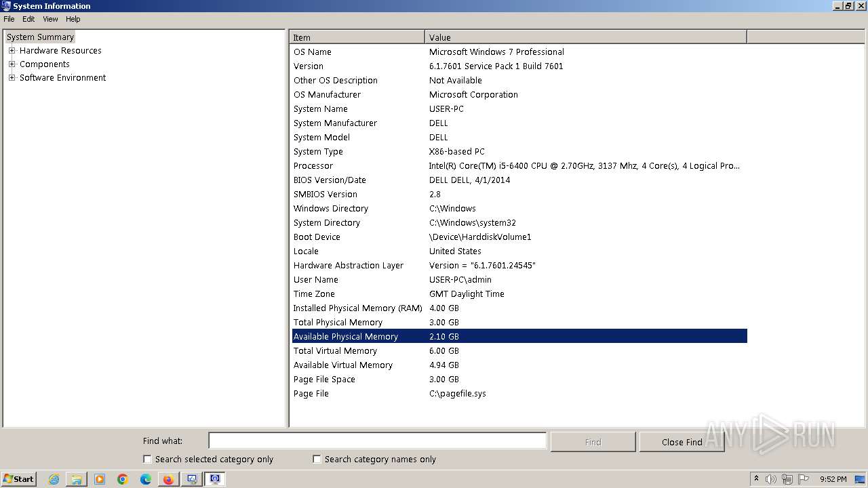Select the OS Name row
The width and height of the screenshot is (868, 488).
(x=519, y=52)
